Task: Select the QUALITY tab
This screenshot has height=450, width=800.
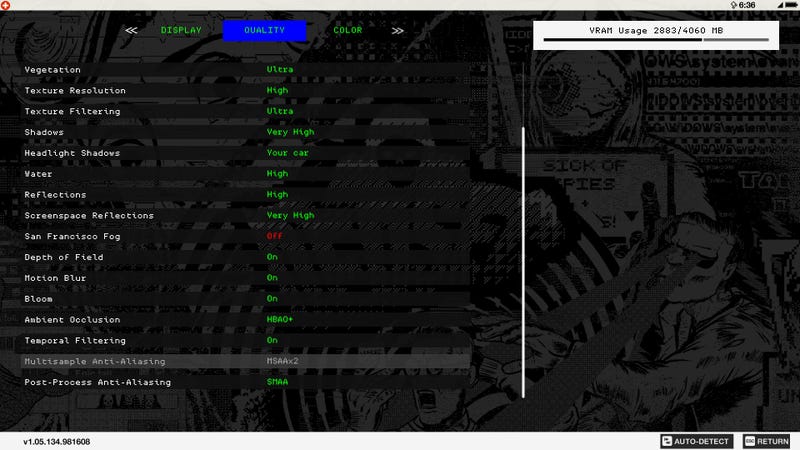Action: click(264, 31)
